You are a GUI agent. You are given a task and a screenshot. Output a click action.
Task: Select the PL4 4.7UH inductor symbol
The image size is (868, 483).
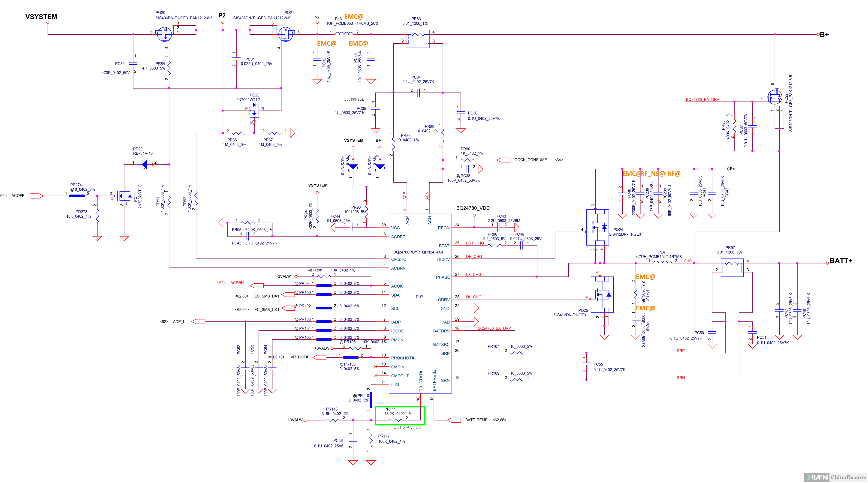click(x=663, y=262)
